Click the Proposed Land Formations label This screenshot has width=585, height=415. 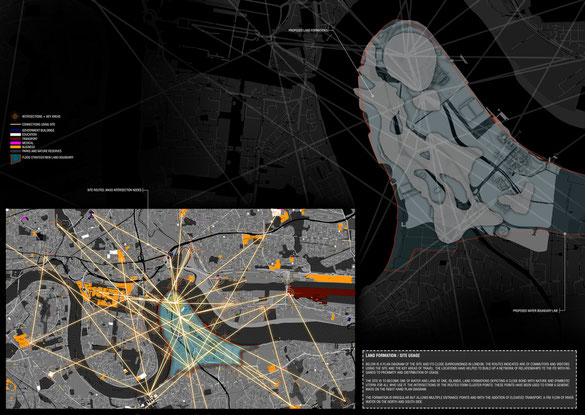point(308,30)
